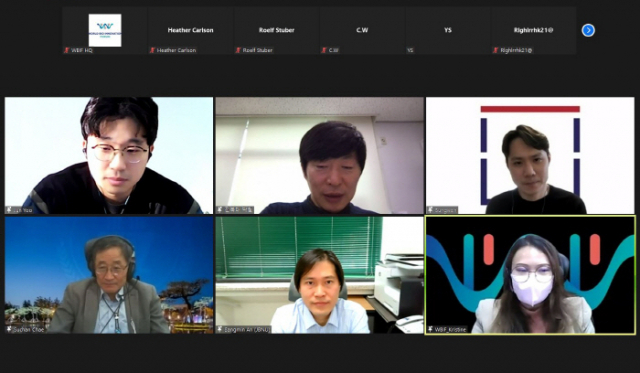Select the C.W participant tile
The width and height of the screenshot is (640, 373).
click(362, 31)
